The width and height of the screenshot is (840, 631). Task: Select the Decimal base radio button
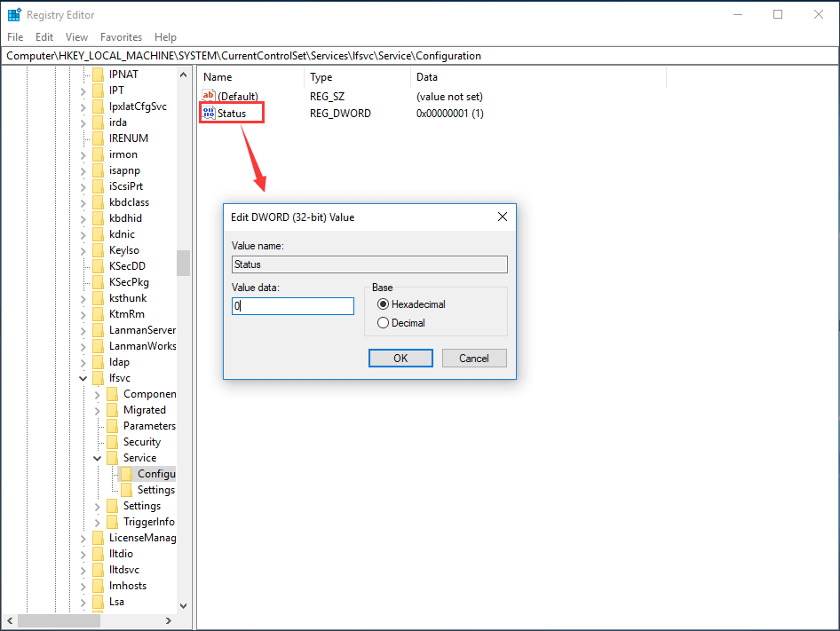[384, 323]
